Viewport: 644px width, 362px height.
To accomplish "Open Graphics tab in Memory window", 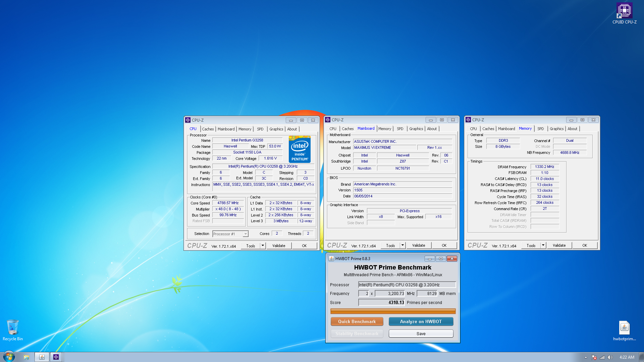I will [557, 129].
